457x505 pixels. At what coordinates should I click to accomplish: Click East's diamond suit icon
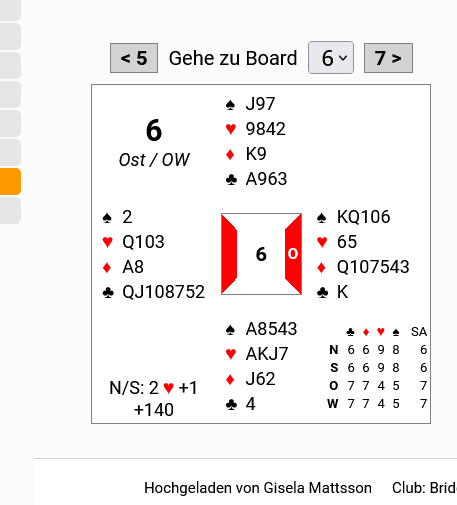pos(322,267)
